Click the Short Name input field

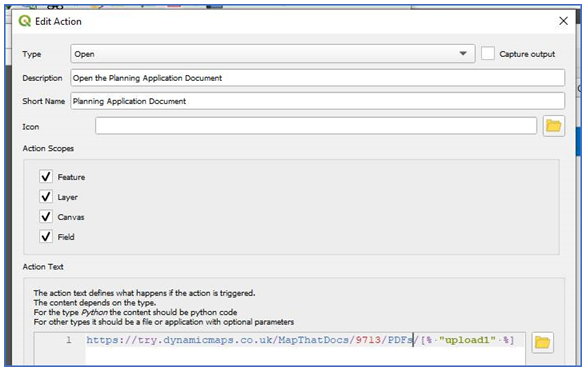pos(318,101)
